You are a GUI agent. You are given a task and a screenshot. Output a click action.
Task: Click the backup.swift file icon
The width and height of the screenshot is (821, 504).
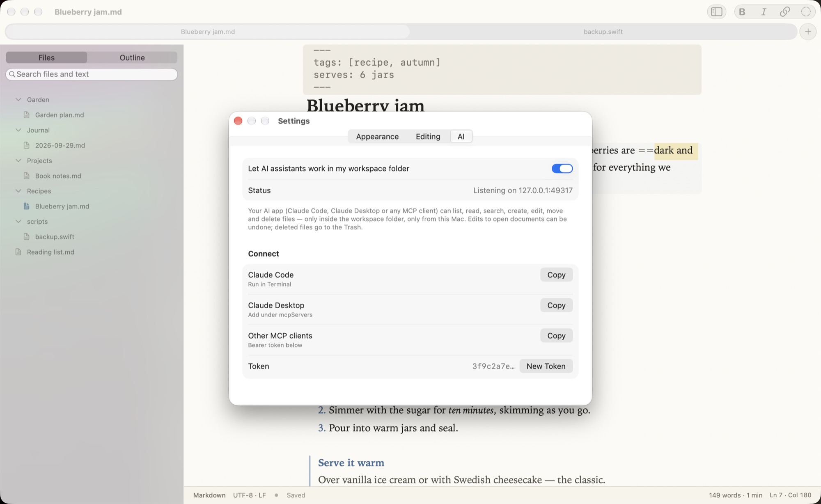point(27,237)
